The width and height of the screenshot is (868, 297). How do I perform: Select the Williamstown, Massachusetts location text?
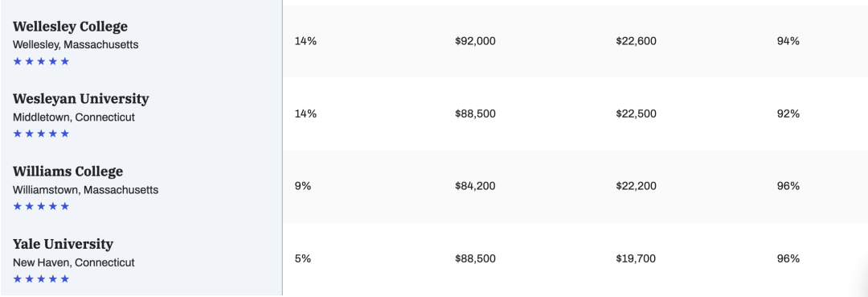(86, 190)
